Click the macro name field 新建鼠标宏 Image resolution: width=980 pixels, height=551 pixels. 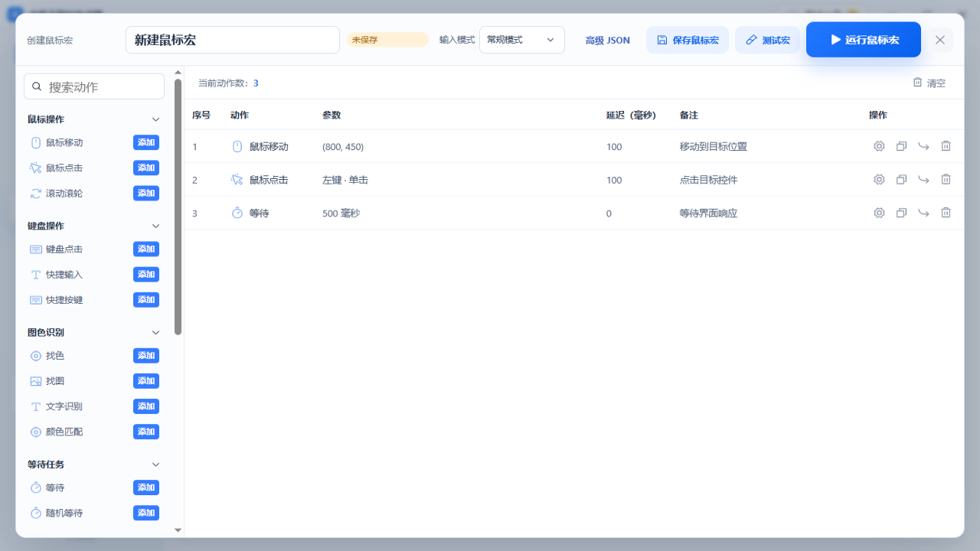pos(232,40)
